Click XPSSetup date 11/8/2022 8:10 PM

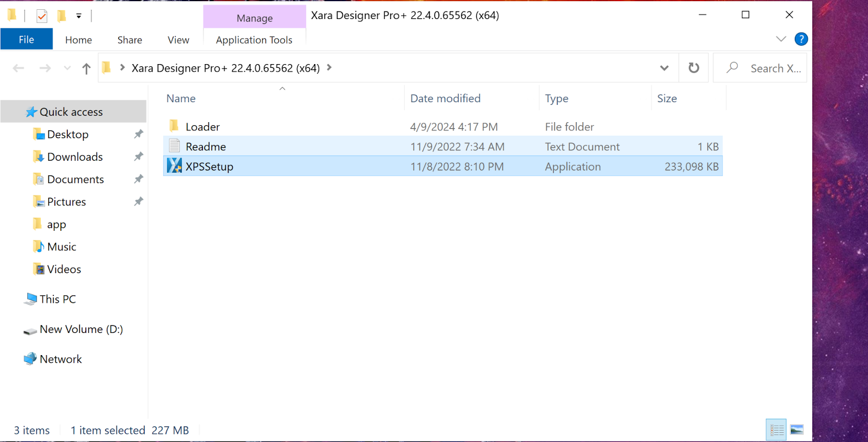coord(457,167)
